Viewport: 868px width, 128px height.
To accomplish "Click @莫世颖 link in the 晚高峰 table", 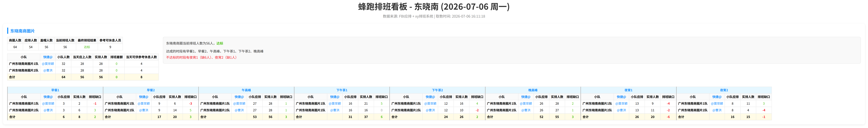I will pos(526,104).
